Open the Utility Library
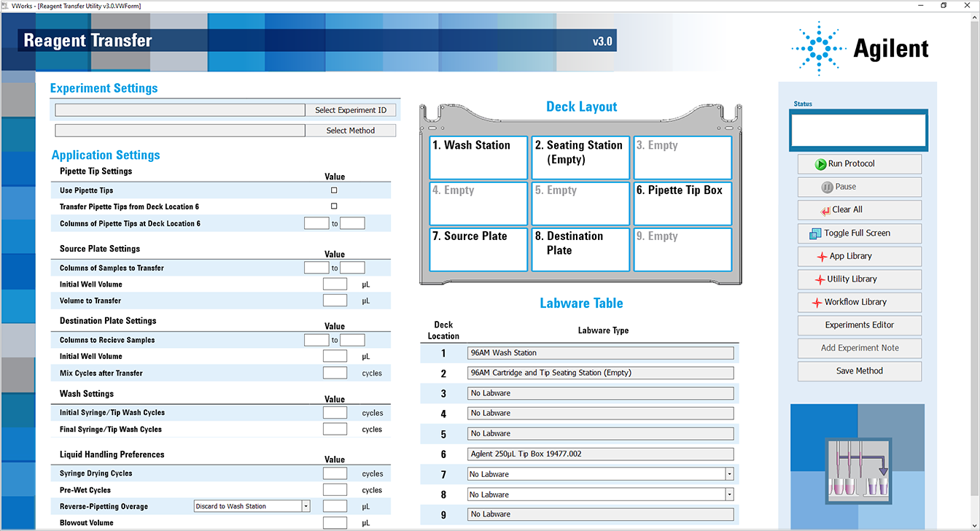980x531 pixels. point(860,279)
